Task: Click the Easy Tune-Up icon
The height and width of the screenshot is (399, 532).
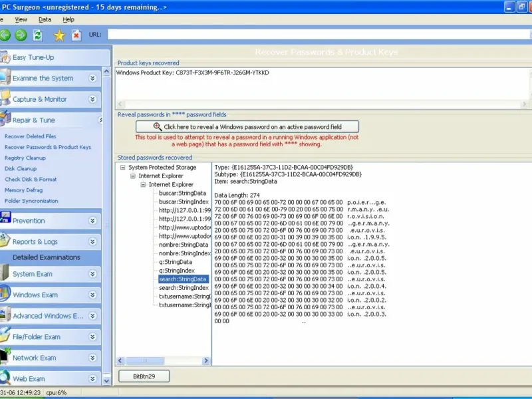Action: pos(5,57)
